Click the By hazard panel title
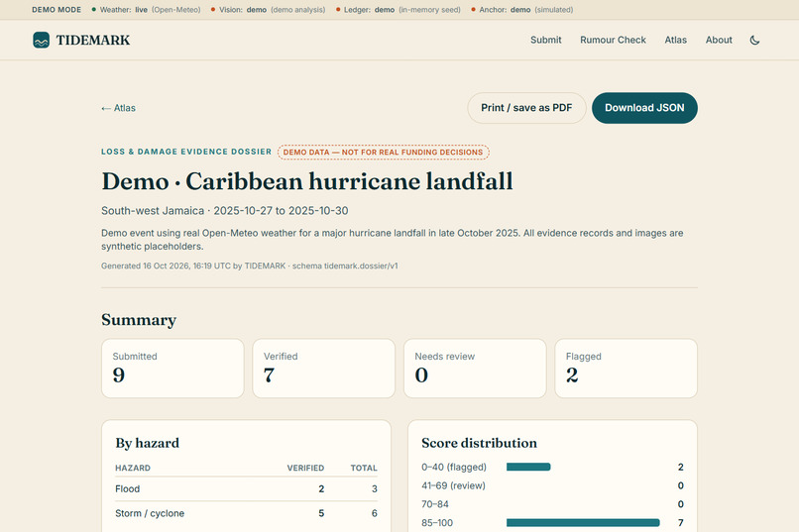This screenshot has width=799, height=532. tap(148, 443)
